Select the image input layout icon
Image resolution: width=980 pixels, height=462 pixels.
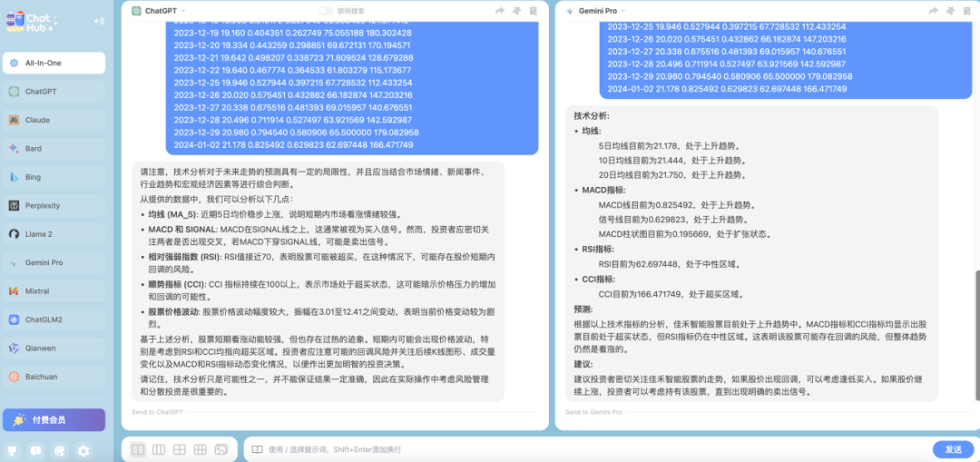(220, 449)
